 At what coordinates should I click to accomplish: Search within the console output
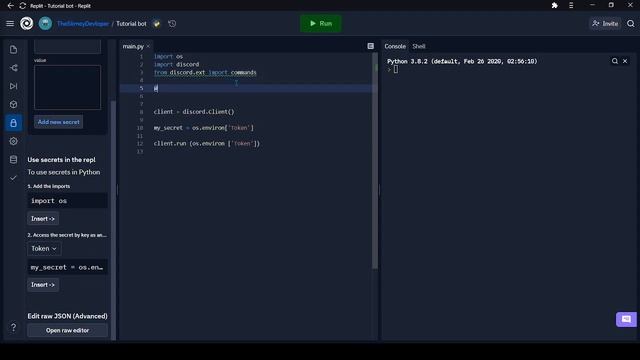point(615,61)
